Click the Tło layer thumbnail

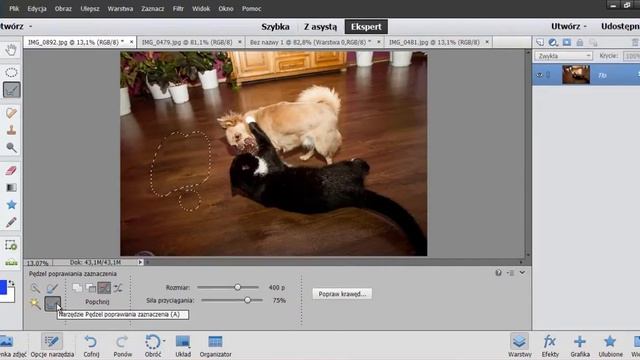[576, 75]
